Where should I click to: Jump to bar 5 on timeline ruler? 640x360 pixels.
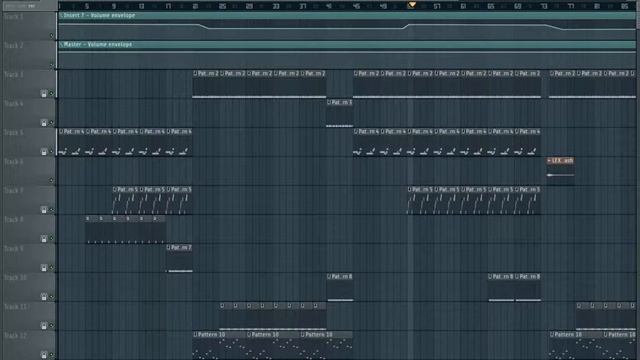(87, 6)
